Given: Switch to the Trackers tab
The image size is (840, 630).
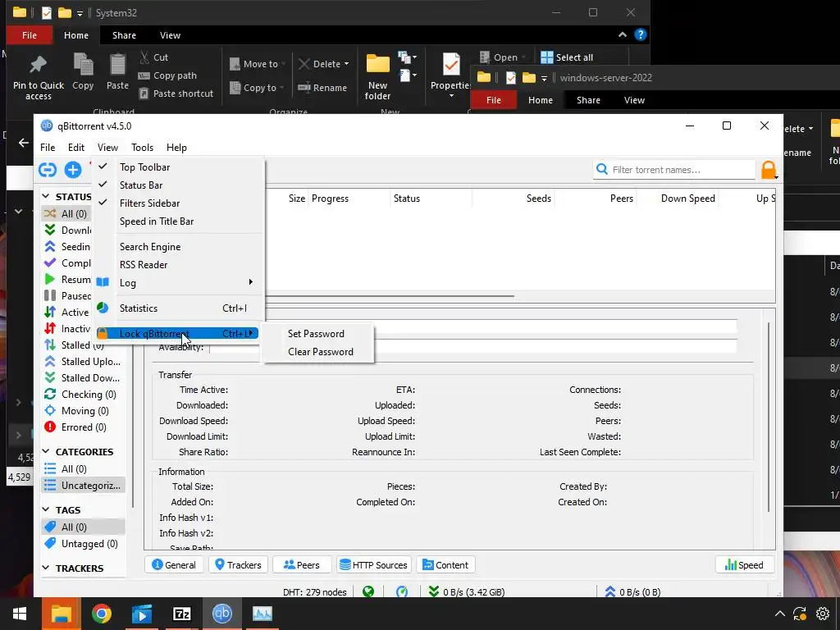Looking at the screenshot, I should 238,565.
